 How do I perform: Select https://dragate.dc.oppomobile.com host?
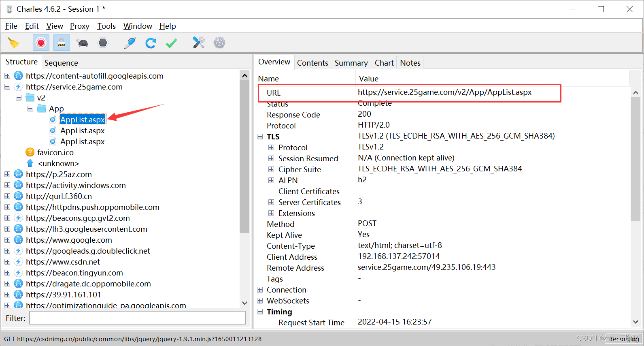click(x=88, y=284)
